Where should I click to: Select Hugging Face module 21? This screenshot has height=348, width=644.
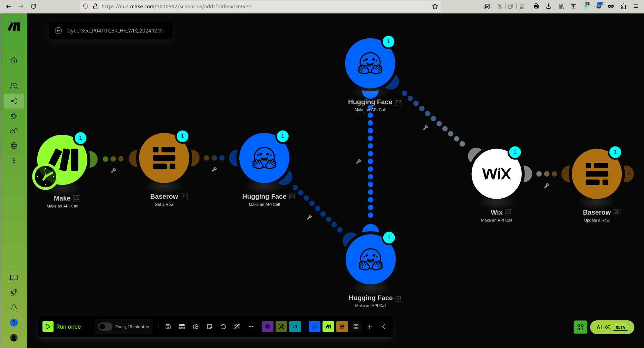click(x=371, y=260)
